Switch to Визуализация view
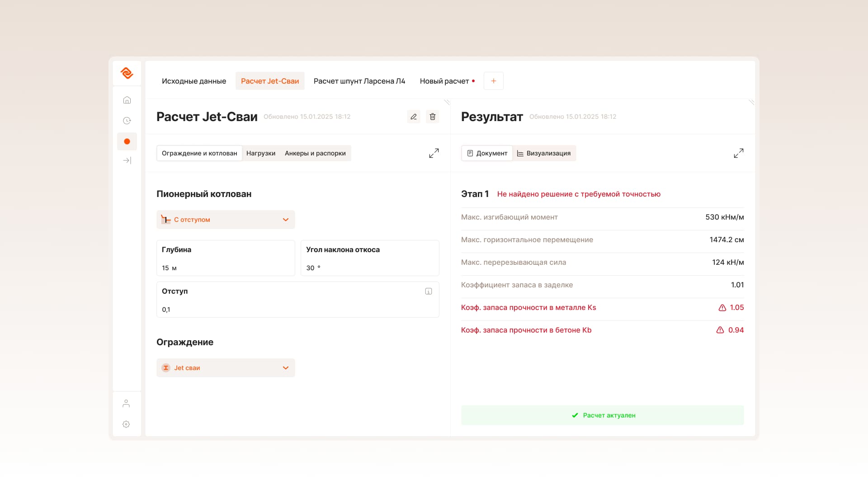Image resolution: width=868 pixels, height=488 pixels. (x=544, y=153)
